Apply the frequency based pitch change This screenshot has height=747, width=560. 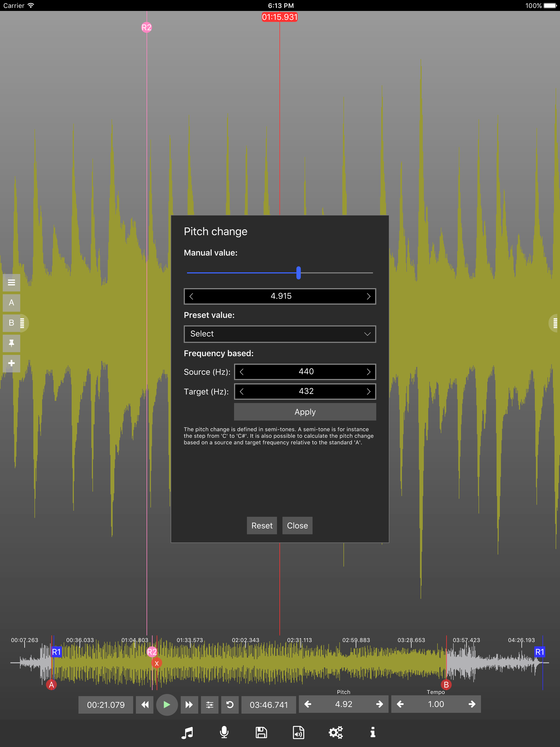click(305, 412)
